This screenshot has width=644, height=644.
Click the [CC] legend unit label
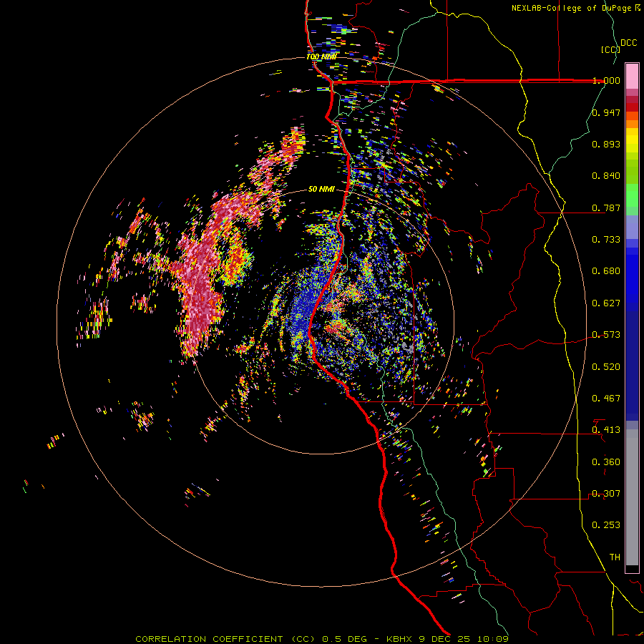pos(610,49)
